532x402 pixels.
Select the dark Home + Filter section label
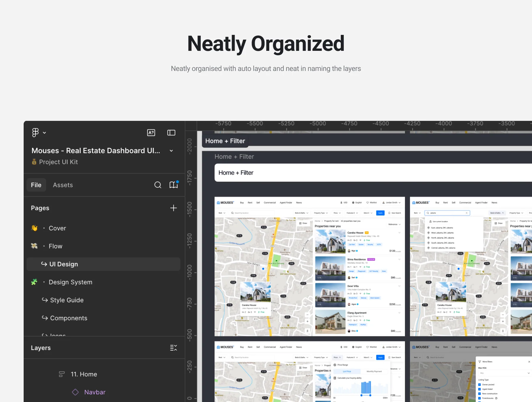(x=225, y=141)
